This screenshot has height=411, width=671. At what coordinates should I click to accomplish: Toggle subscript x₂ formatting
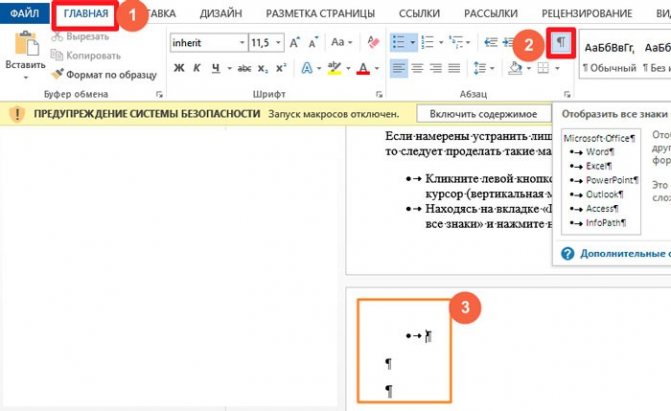click(x=263, y=68)
